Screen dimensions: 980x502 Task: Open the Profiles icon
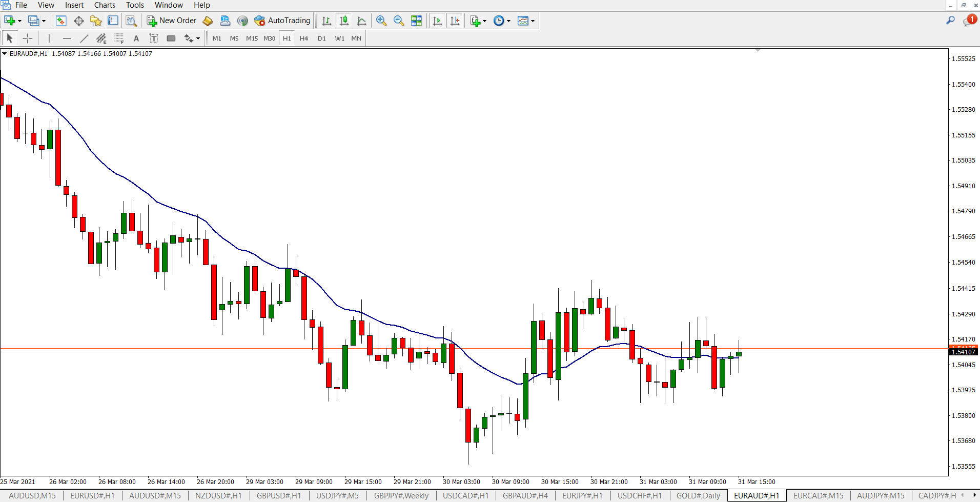33,21
